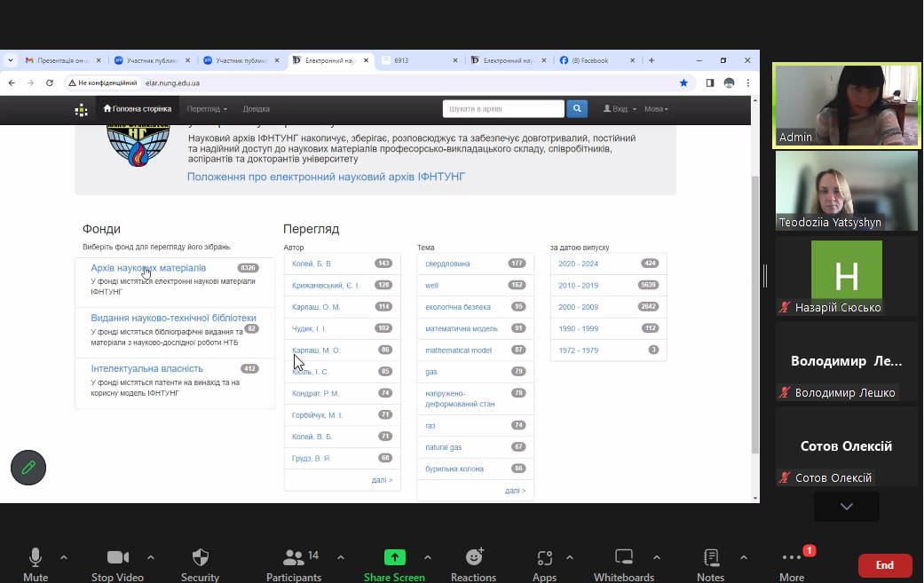Open the Мова language dropdown
The height and width of the screenshot is (583, 924).
[656, 109]
